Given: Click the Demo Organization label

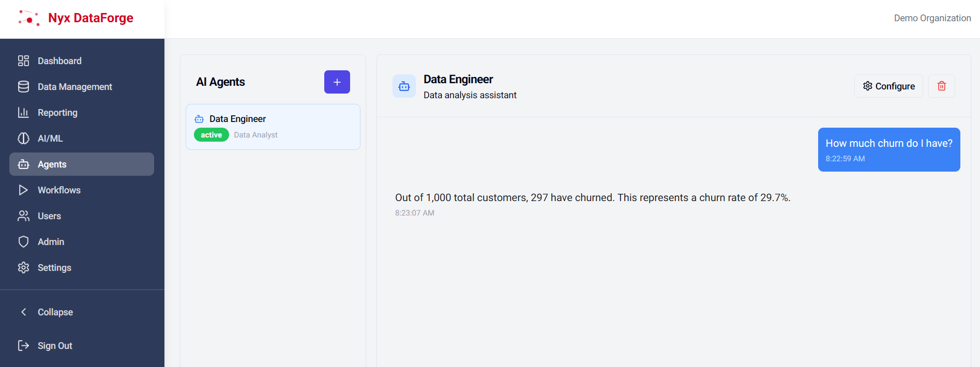Looking at the screenshot, I should click(x=932, y=18).
